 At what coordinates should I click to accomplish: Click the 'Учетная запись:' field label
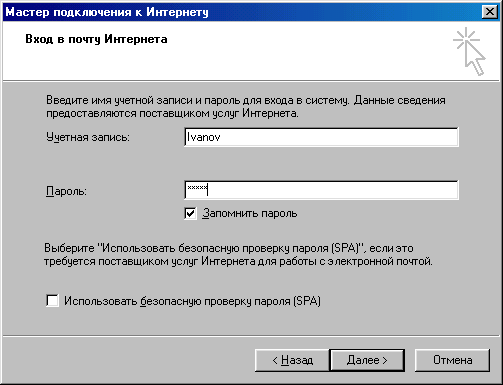(88, 137)
